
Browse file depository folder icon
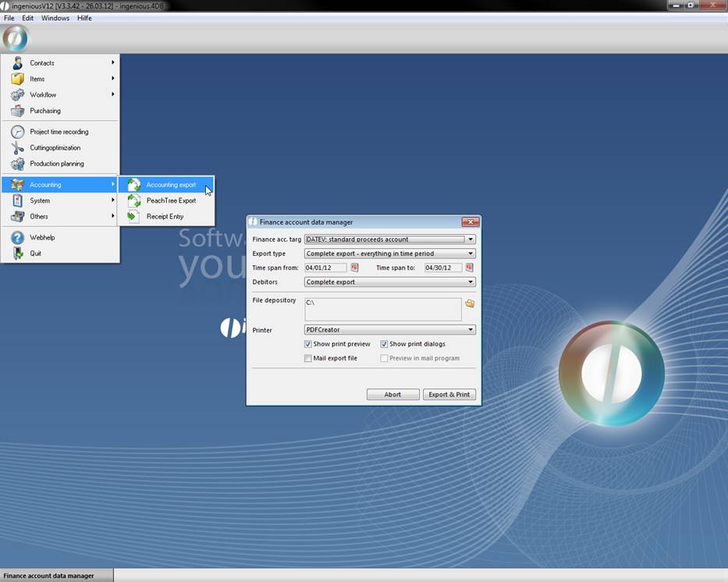pyautogui.click(x=470, y=303)
